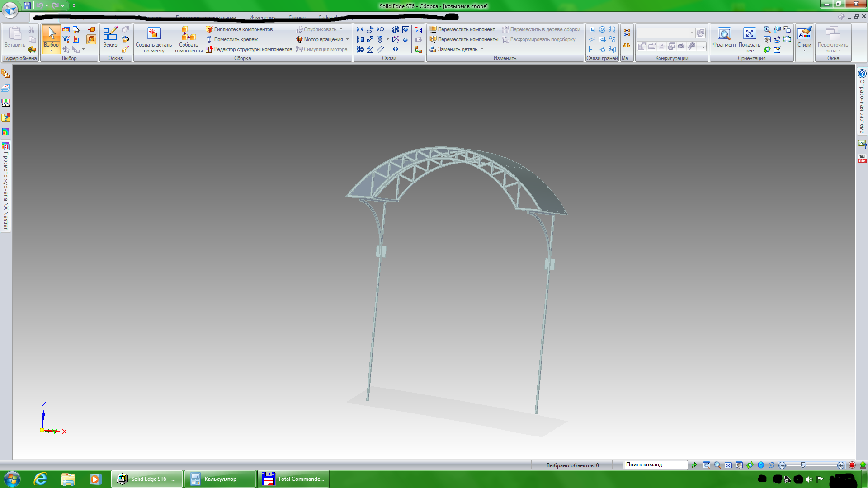Open the configurations combo box
This screenshot has width=868, height=488.
tap(665, 33)
